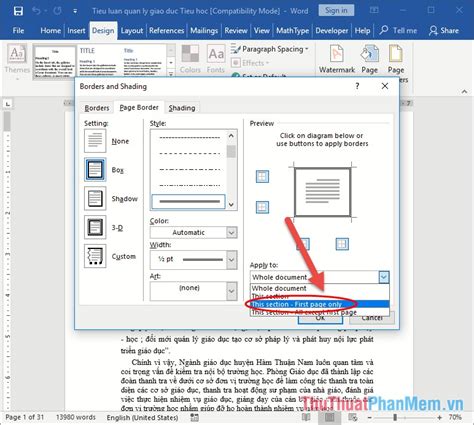Open the Mailings ribbon tab
The image size is (474, 425).
click(204, 31)
